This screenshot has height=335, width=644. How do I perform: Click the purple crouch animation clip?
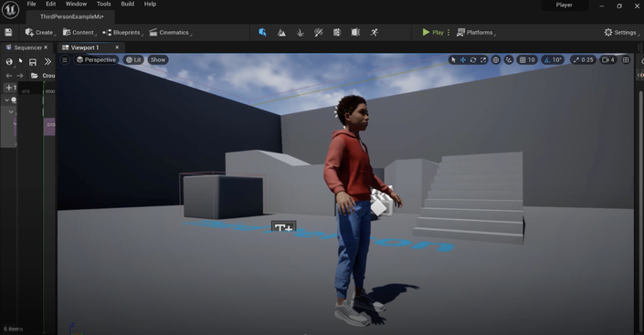(49, 127)
